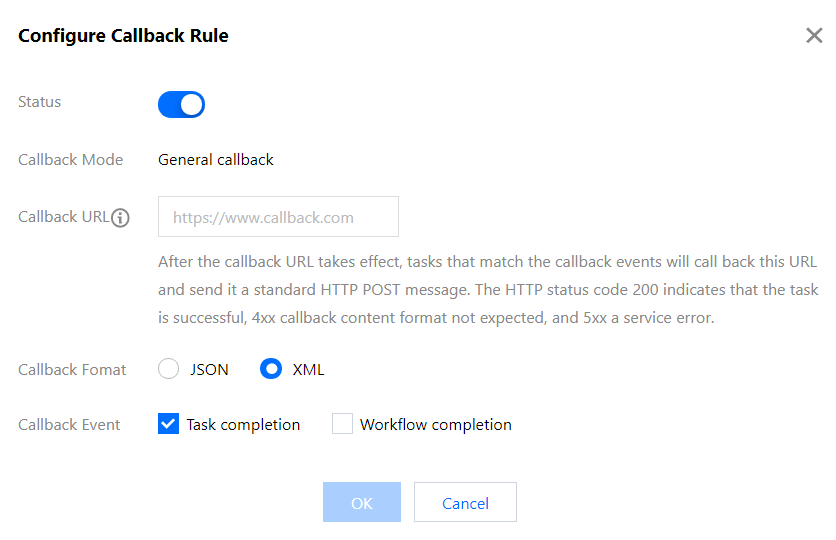Close the Configure Callback Rule dialog

tap(814, 36)
